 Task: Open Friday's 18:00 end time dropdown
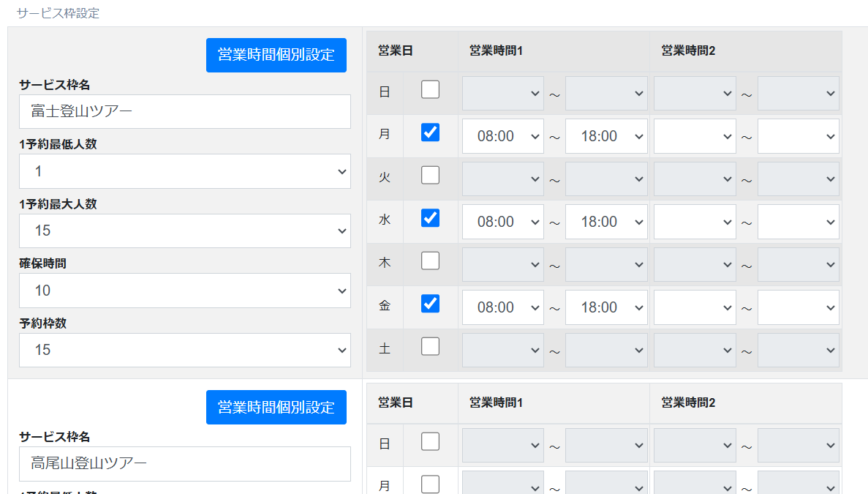point(606,307)
